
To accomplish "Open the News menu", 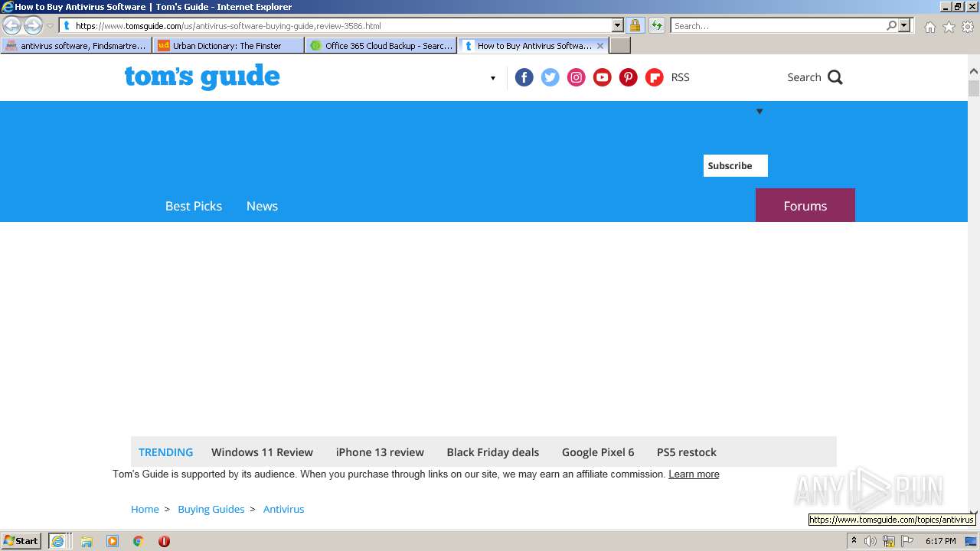I will (262, 206).
